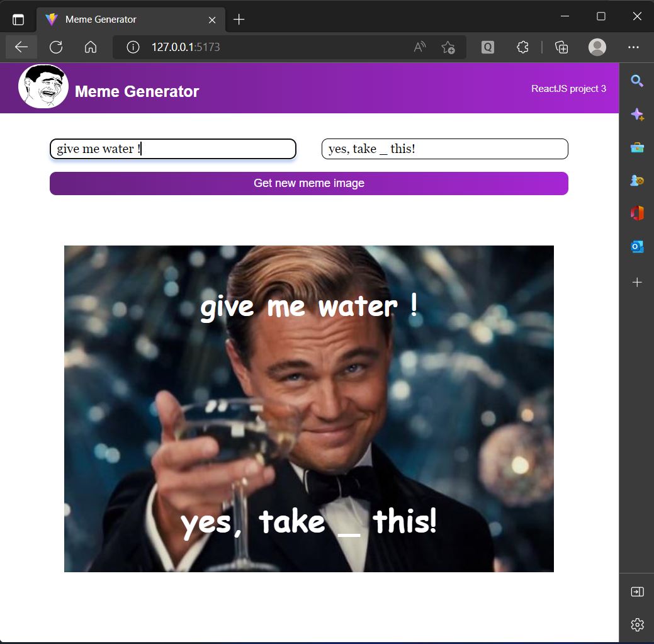Launch Microsoft 365 from the sidebar
The height and width of the screenshot is (644, 654).
click(637, 213)
